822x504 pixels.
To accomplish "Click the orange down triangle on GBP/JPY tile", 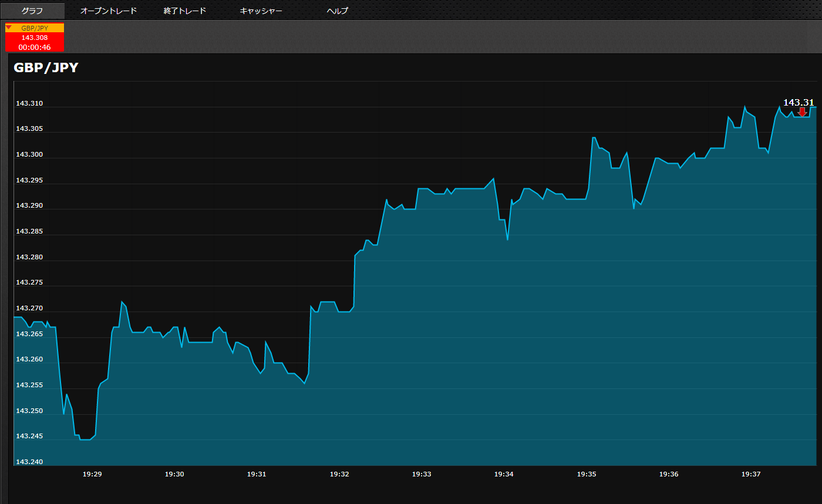I will pyautogui.click(x=9, y=27).
